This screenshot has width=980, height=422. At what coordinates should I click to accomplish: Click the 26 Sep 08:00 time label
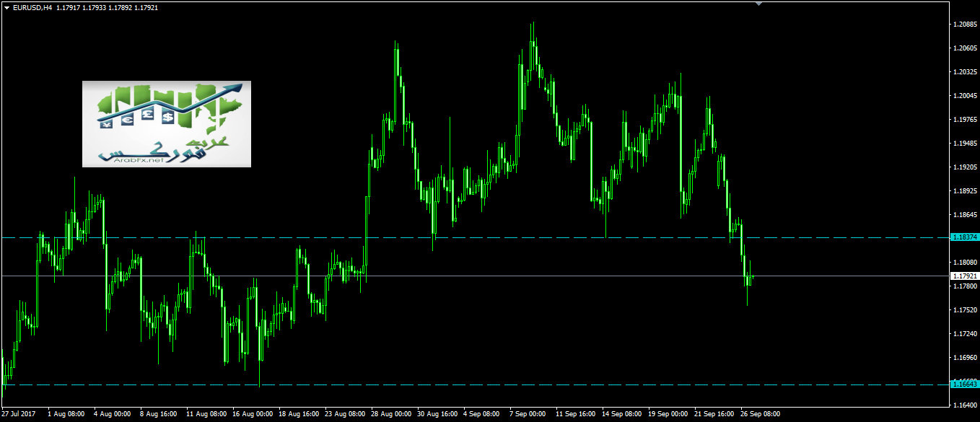click(759, 415)
